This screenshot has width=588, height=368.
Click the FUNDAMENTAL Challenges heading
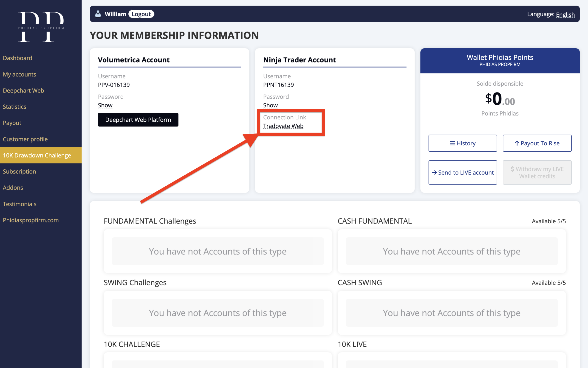tap(150, 221)
